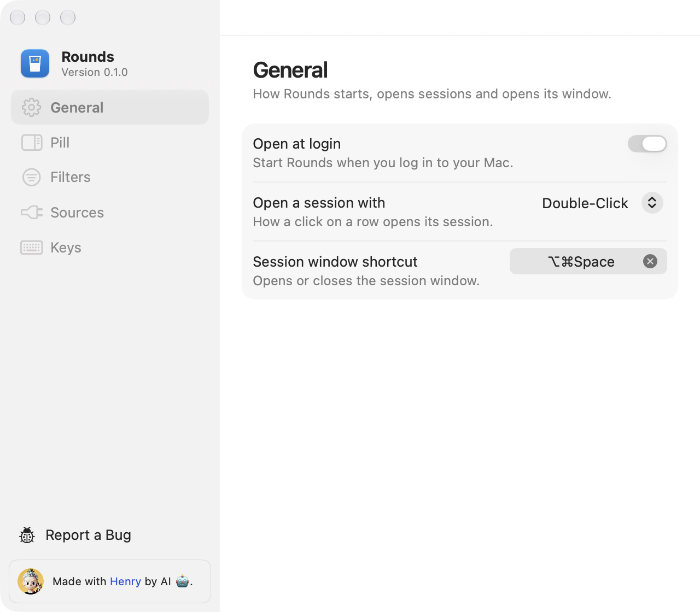The height and width of the screenshot is (612, 700).
Task: Switch to the Pill settings tab
Action: [x=110, y=143]
